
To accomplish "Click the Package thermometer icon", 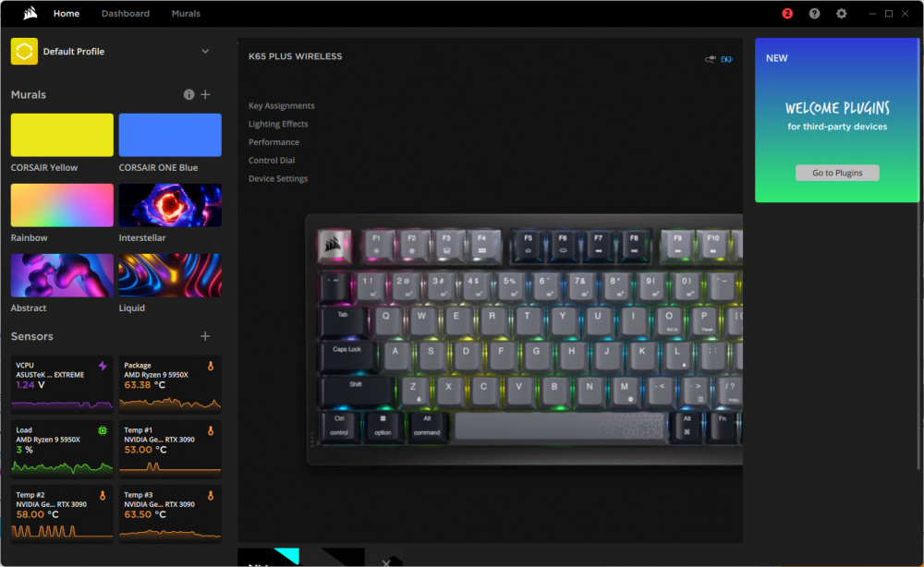I will click(x=211, y=366).
